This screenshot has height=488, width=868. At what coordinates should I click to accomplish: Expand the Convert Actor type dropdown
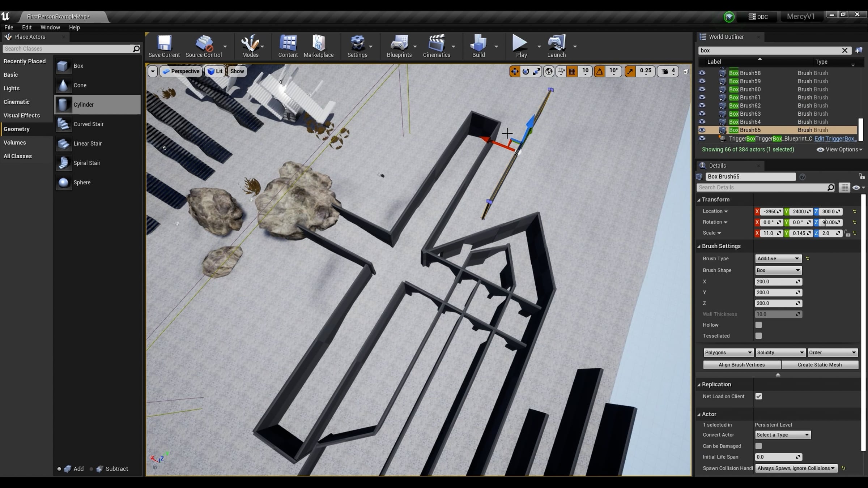point(783,435)
